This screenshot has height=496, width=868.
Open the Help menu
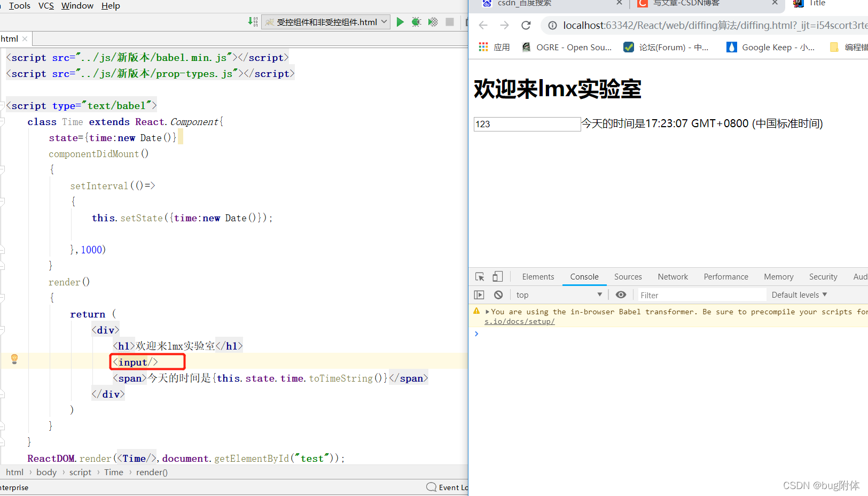coord(111,6)
